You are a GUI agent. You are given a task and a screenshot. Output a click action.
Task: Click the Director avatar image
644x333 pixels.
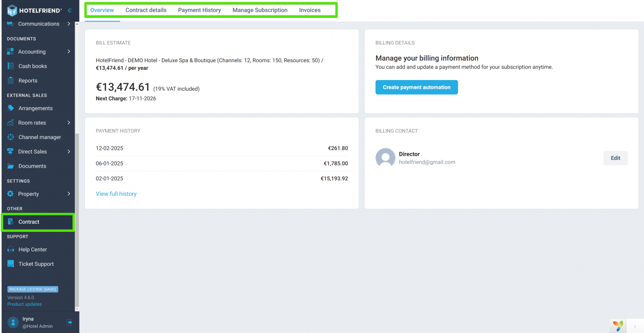pos(385,158)
